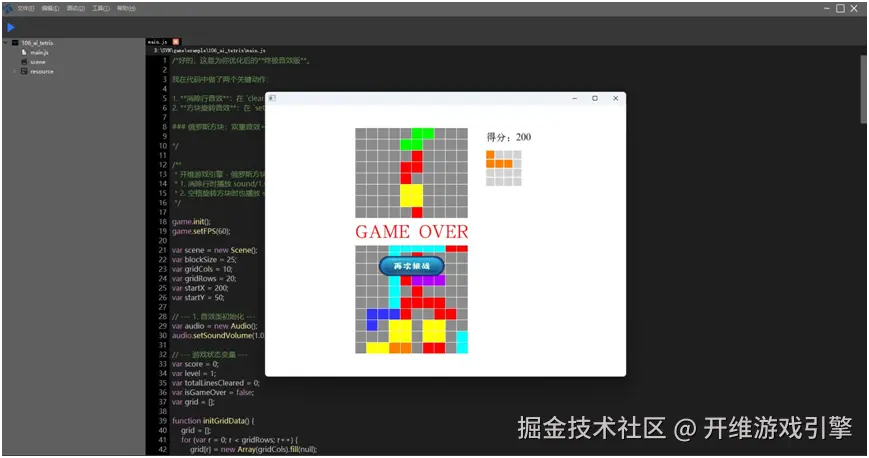This screenshot has width=869, height=458.
Task: Minimize the Tetris game window
Action: click(x=575, y=98)
